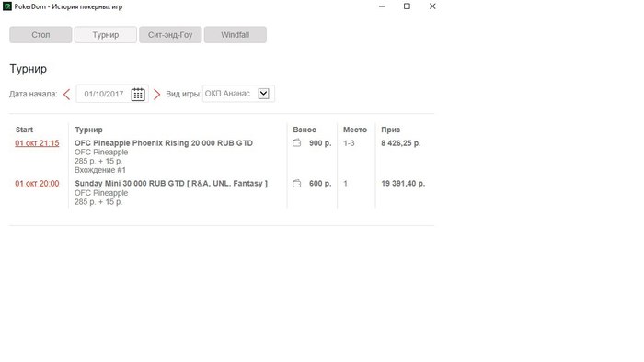Viewport: 644px width, 362px height.
Task: Click the Приз column header
Action: [x=390, y=130]
